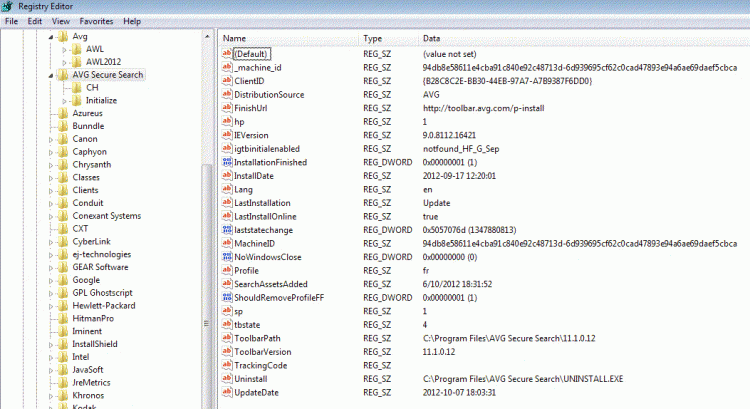
Task: Expand the AWL tree node
Action: pos(64,49)
